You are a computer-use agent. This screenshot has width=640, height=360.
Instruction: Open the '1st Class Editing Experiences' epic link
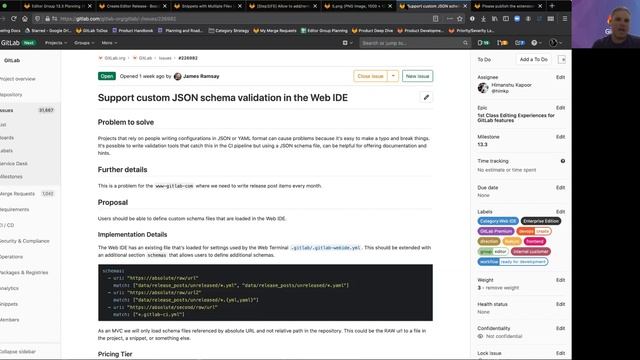pyautogui.click(x=516, y=118)
